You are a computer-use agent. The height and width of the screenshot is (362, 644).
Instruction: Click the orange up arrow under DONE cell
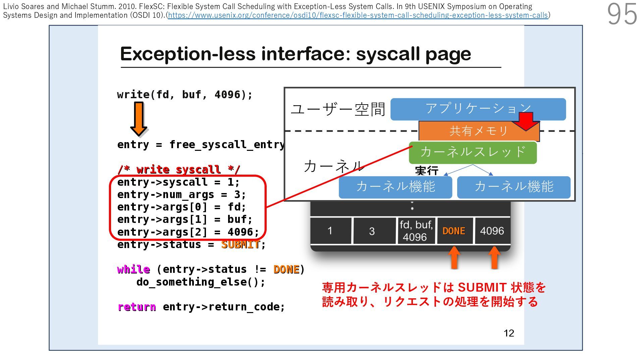(454, 257)
